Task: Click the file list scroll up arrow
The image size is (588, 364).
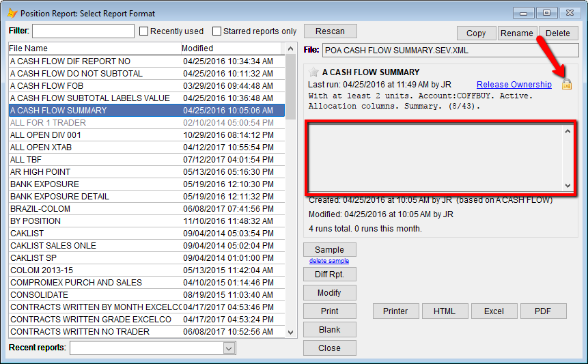Action: click(291, 48)
